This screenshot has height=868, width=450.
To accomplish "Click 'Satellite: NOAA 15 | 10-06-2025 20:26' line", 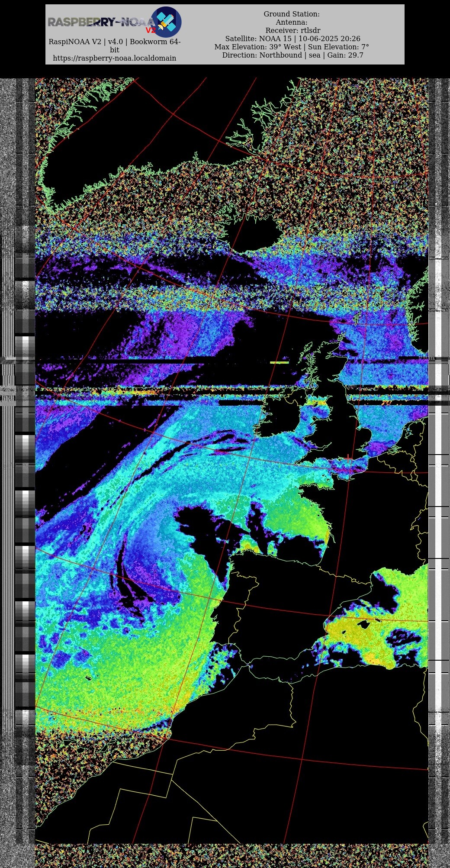I will tap(292, 39).
